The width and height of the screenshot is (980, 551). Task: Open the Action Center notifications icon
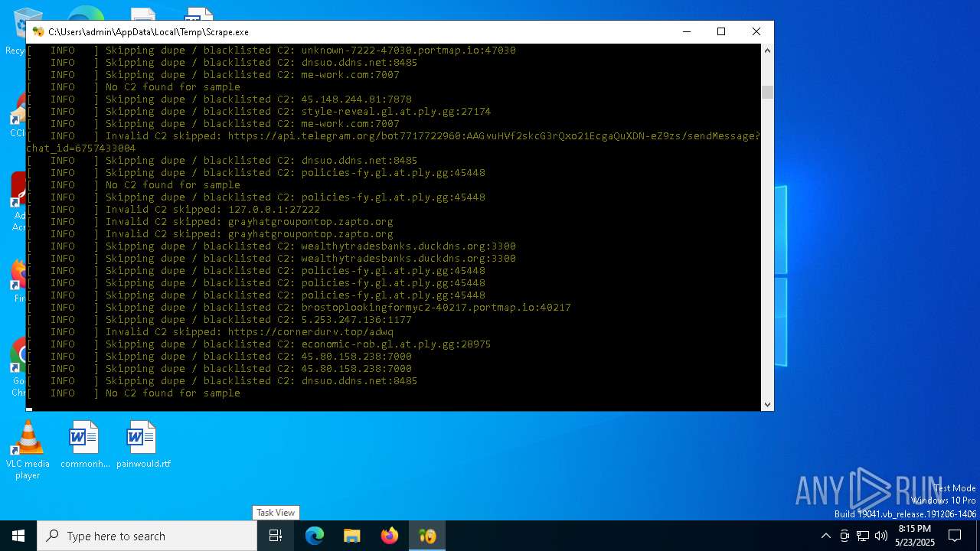tap(955, 536)
